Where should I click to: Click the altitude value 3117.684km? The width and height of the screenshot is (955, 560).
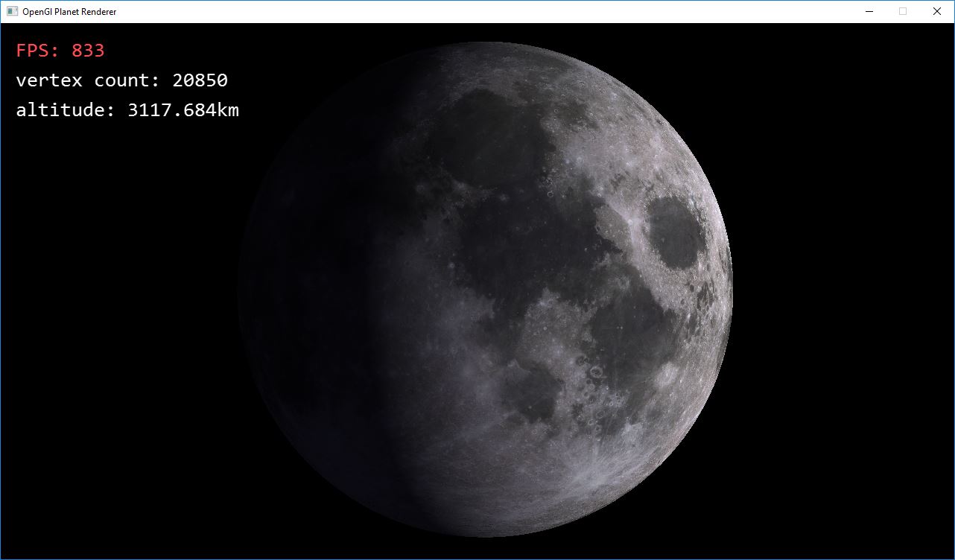point(183,110)
